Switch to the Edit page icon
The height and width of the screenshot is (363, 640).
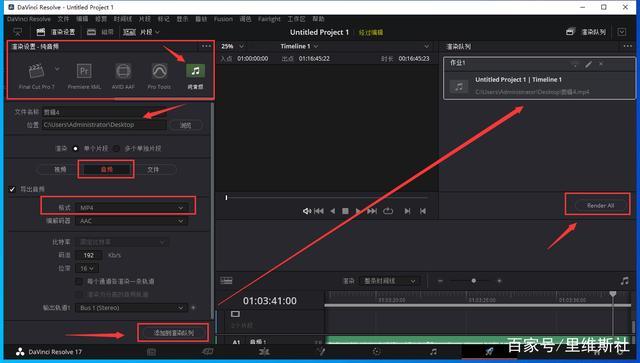264,351
